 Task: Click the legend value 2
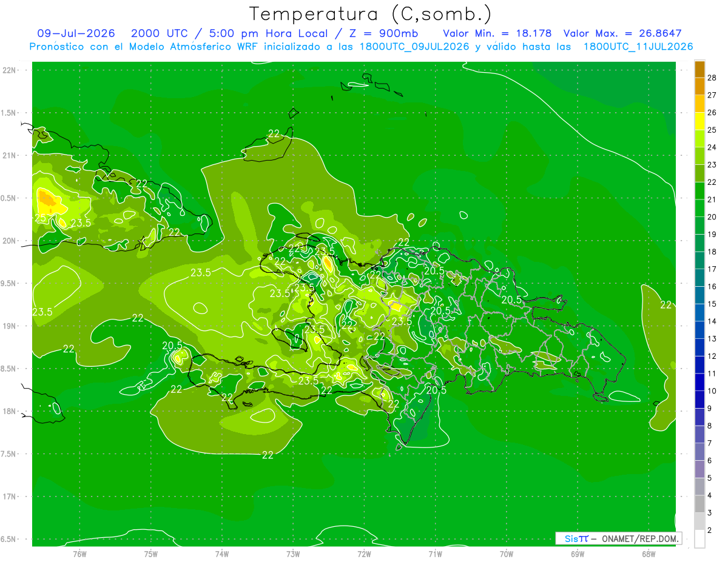(710, 530)
